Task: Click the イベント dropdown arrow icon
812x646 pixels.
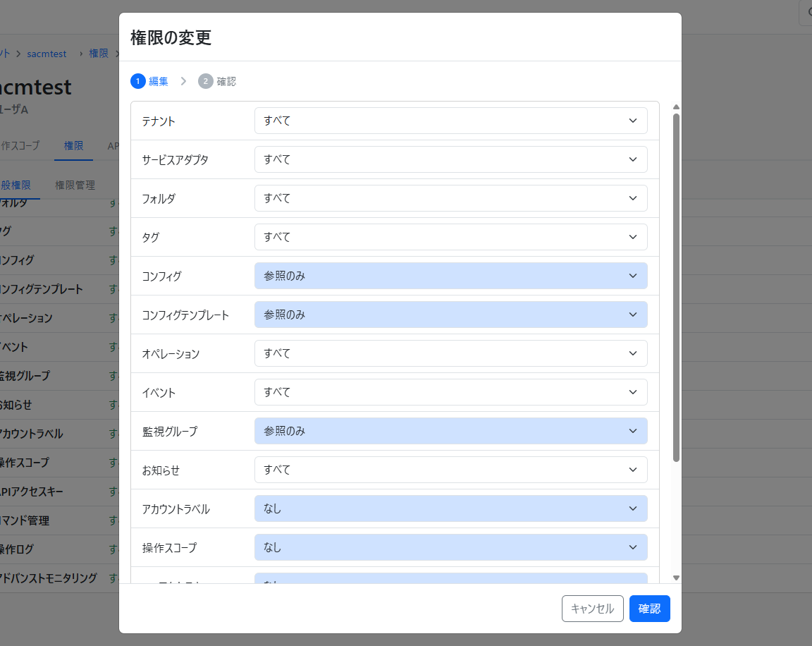Action: point(632,392)
